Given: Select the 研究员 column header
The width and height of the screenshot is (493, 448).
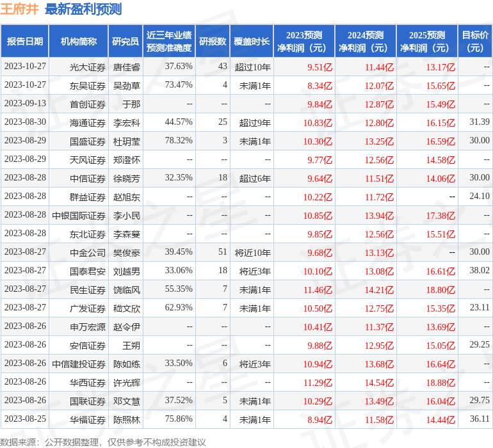Looking at the screenshot, I should tap(125, 41).
